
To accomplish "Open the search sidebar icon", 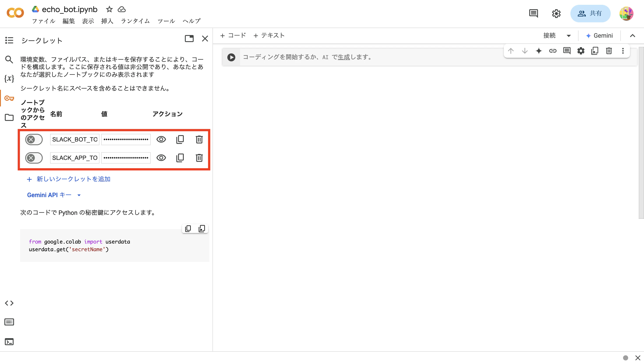I will (9, 60).
